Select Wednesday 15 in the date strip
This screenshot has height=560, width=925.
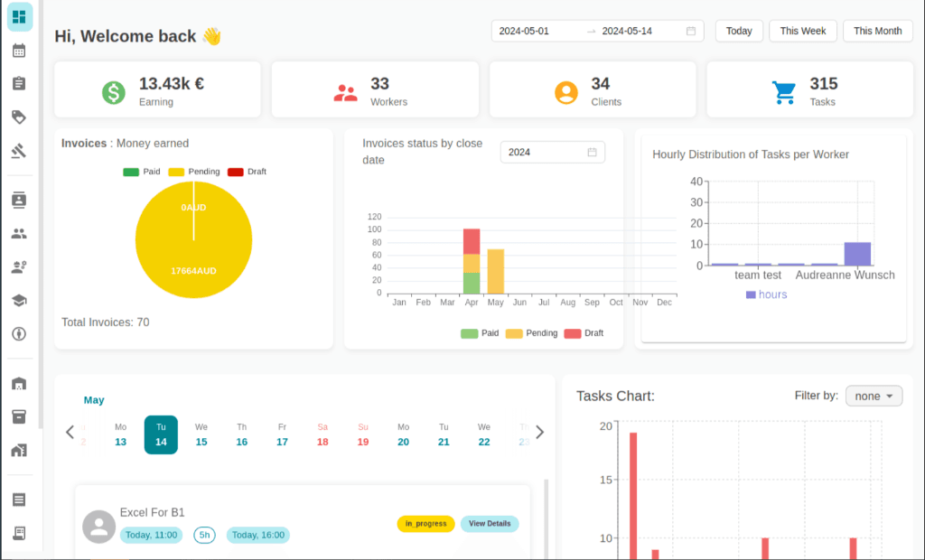(201, 434)
